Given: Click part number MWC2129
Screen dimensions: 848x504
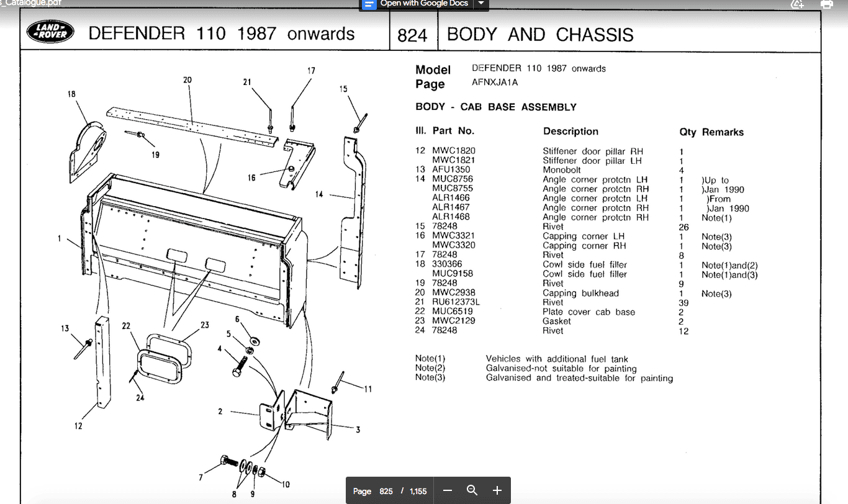Looking at the screenshot, I should click(x=454, y=321).
